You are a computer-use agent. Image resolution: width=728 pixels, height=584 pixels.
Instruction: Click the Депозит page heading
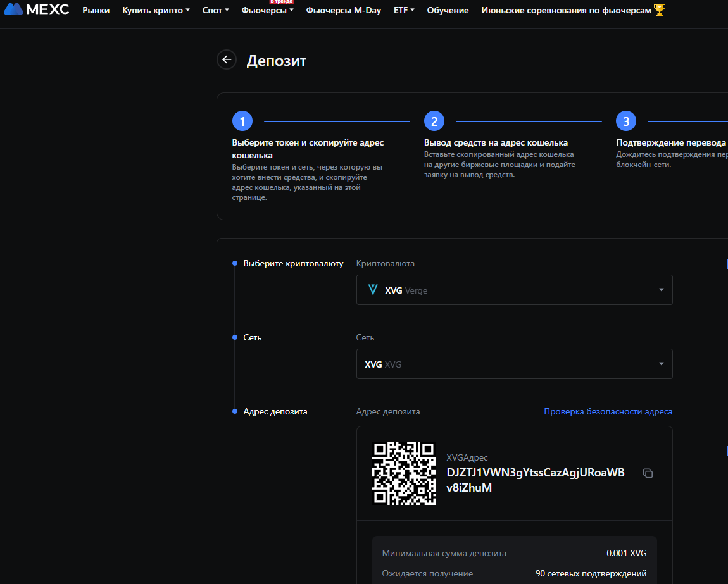276,60
